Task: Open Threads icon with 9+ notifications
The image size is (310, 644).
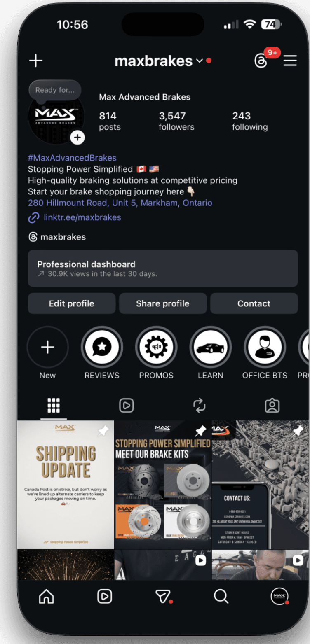Action: pos(261,61)
